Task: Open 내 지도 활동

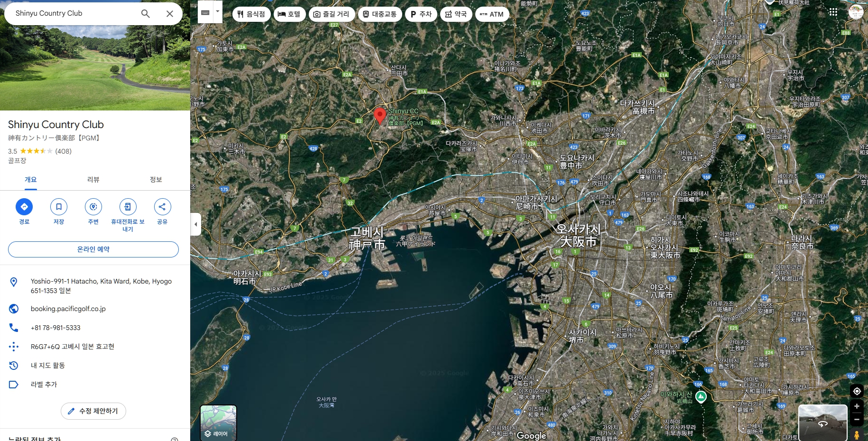Action: point(48,366)
